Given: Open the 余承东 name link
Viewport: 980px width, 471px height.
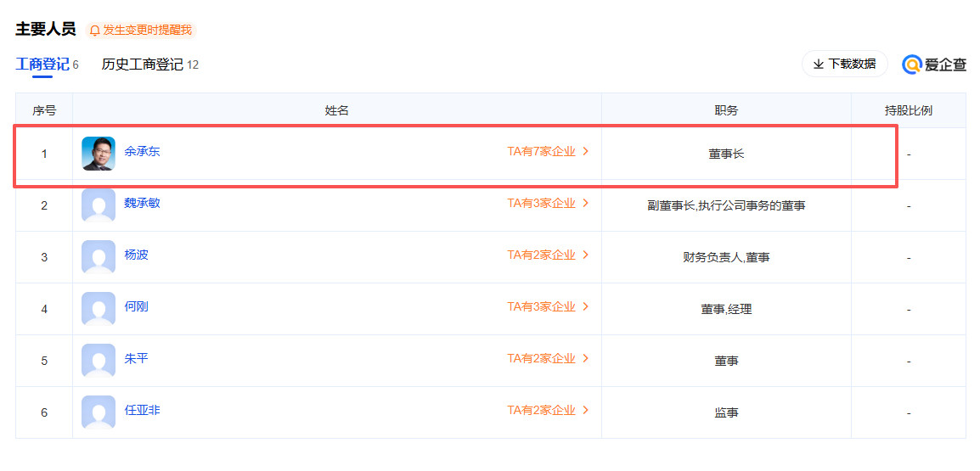Looking at the screenshot, I should [x=142, y=152].
